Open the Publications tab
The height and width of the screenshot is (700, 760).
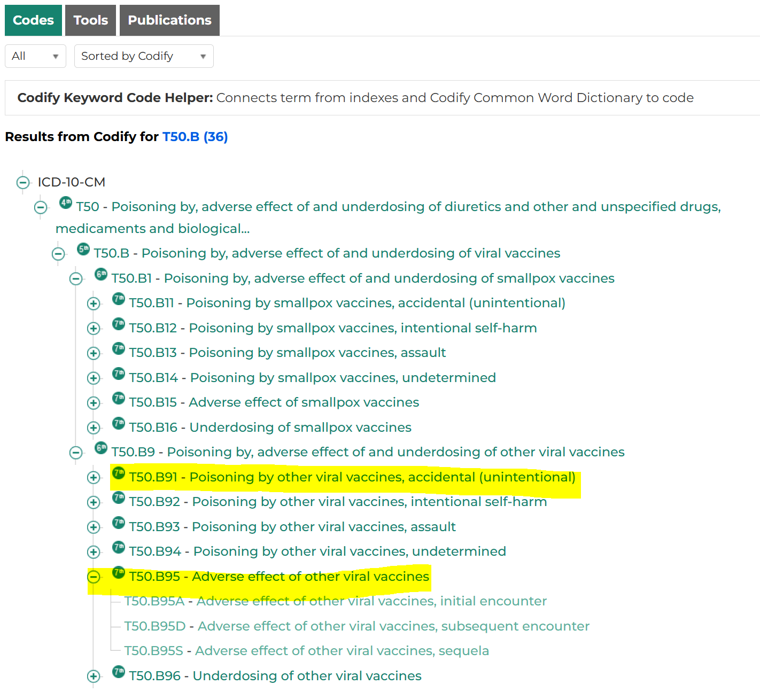(x=169, y=20)
